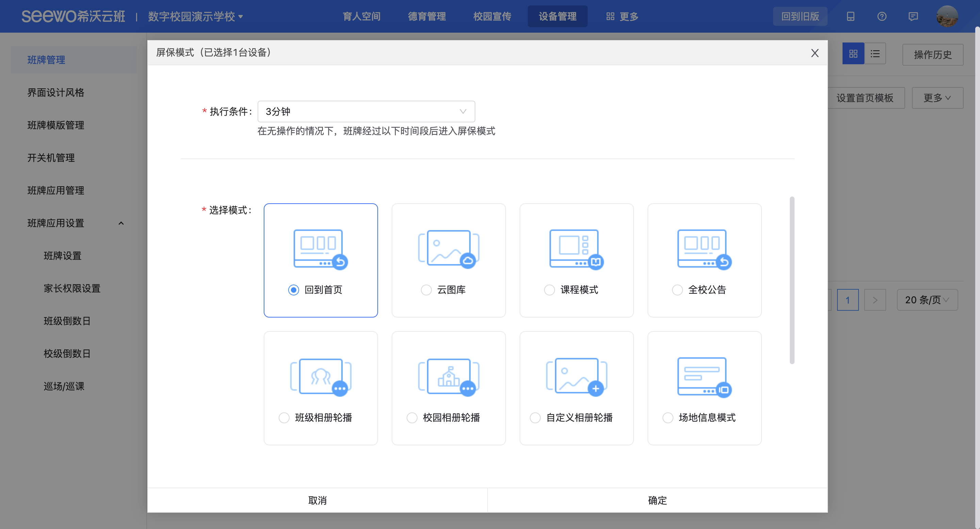
Task: Go to next page arrow
Action: click(x=875, y=300)
